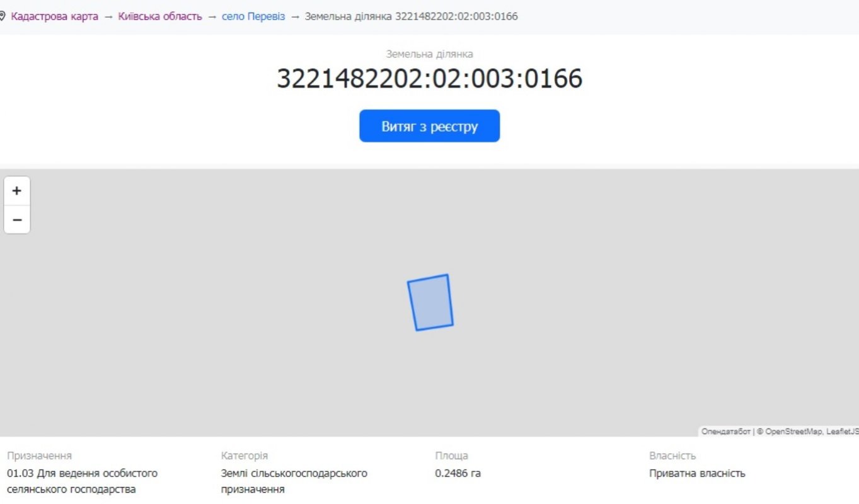859x504 pixels.
Task: Click the area value 0.2486 га
Action: coord(458,473)
